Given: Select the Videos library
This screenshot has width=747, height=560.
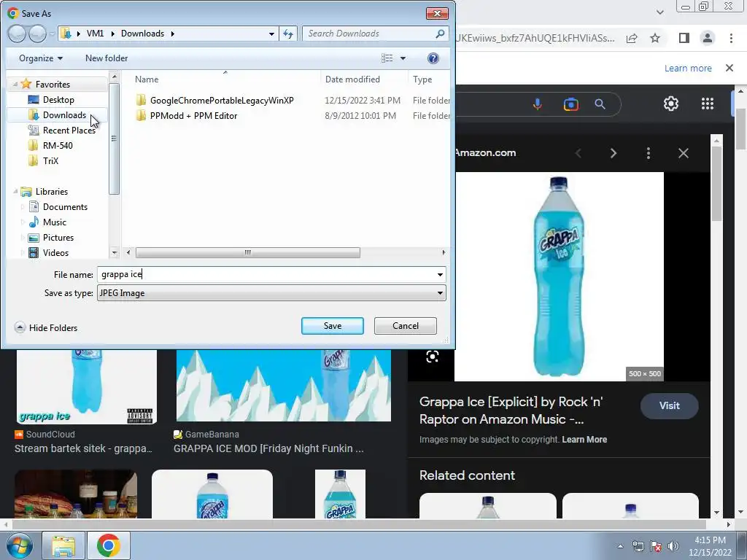Looking at the screenshot, I should click(55, 252).
